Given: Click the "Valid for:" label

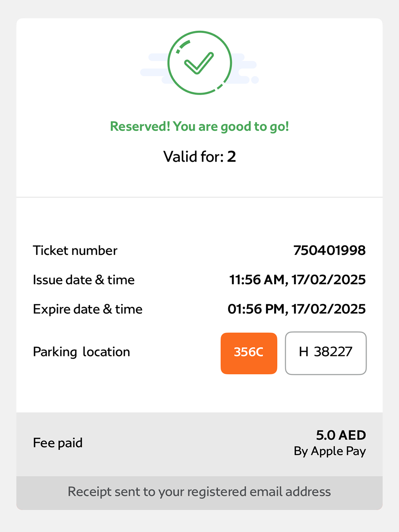Looking at the screenshot, I should (193, 157).
